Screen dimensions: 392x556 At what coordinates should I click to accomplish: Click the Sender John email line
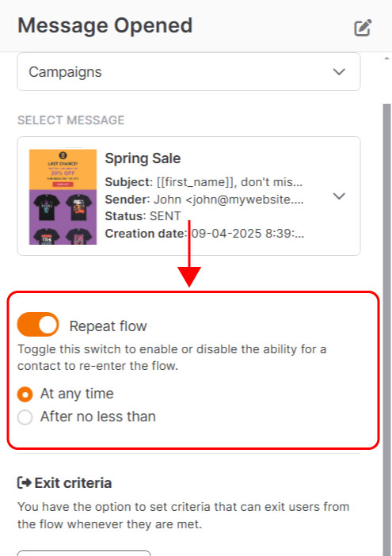pyautogui.click(x=204, y=200)
